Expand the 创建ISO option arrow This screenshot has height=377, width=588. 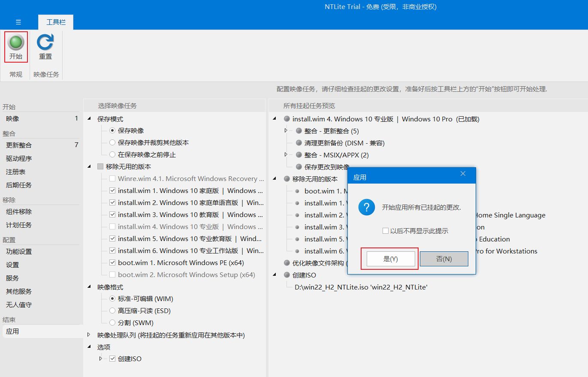tap(101, 359)
